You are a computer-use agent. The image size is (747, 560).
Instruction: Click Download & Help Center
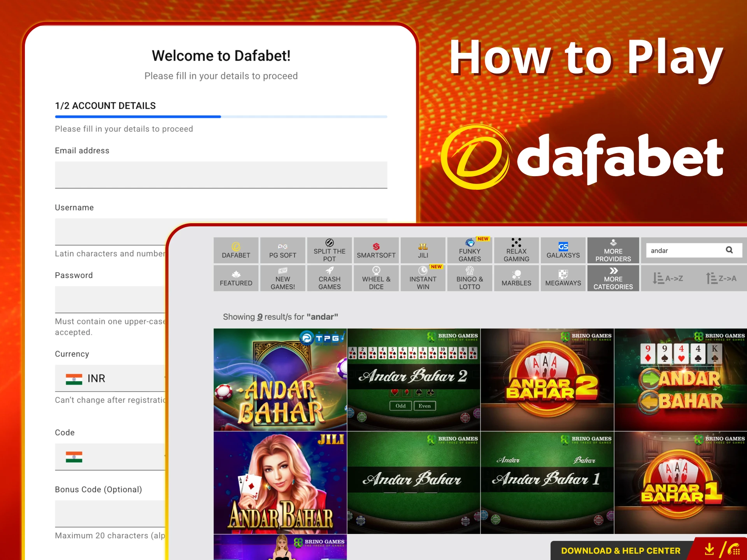click(620, 550)
